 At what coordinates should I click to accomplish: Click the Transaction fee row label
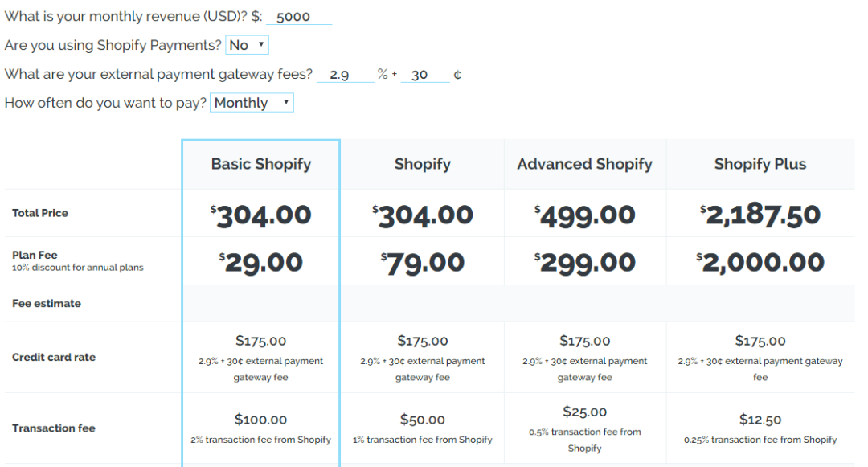click(x=54, y=428)
